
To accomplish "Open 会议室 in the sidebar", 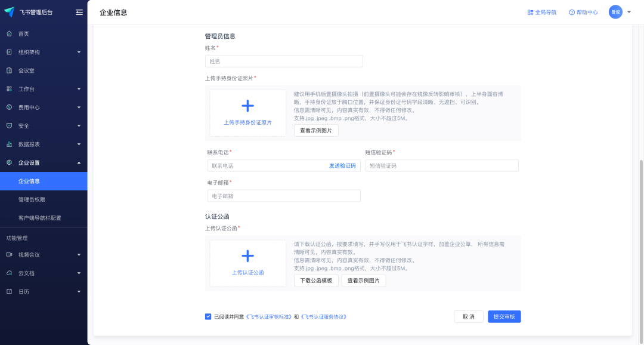I will click(x=44, y=70).
